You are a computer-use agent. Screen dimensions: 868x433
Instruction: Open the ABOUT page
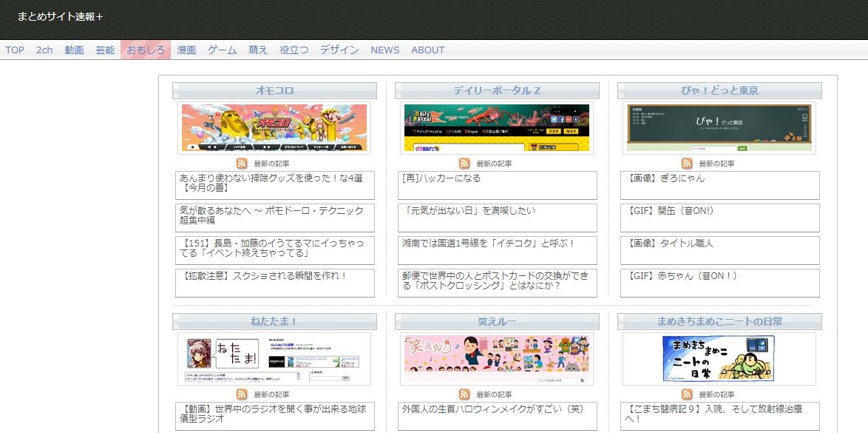[428, 50]
